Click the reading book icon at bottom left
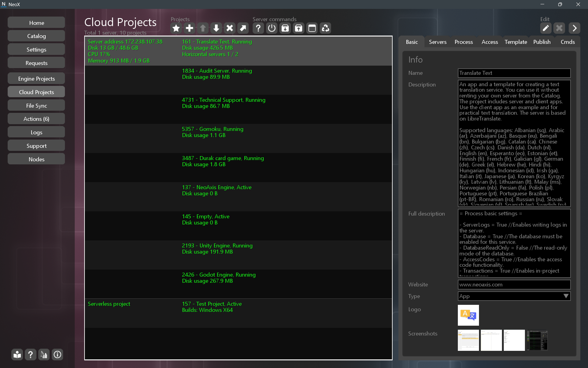Screen dimensions: 588x368 point(17,355)
